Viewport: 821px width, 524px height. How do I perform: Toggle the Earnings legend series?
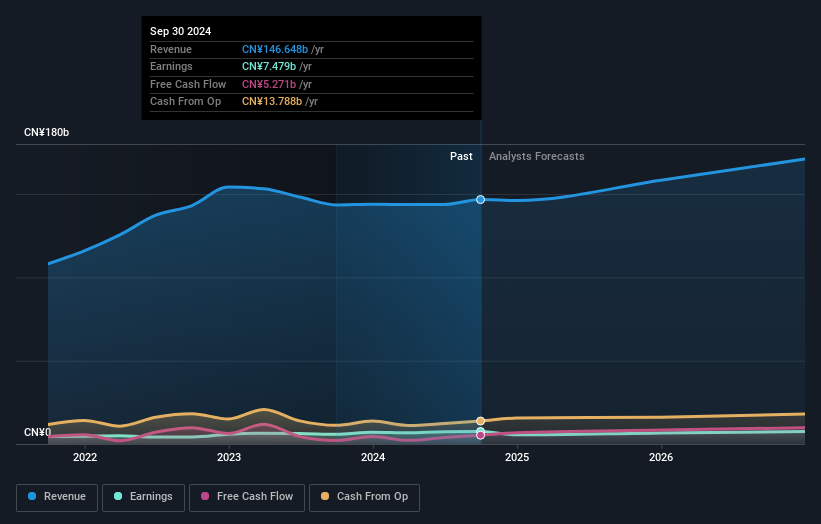click(x=143, y=497)
